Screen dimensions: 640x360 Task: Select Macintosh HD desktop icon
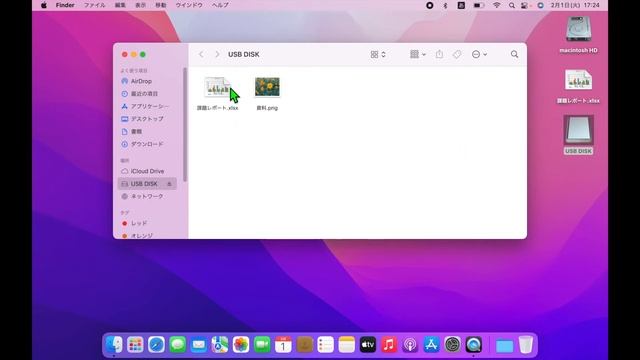(x=578, y=35)
